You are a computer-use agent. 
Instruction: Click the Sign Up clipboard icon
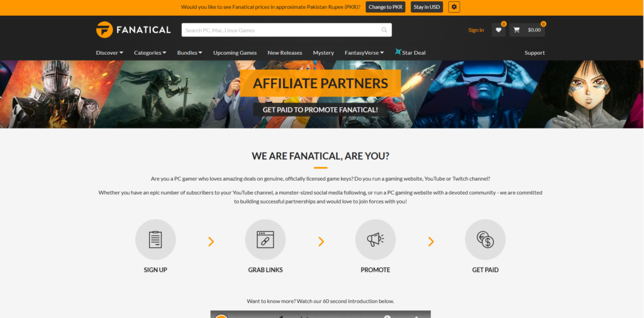click(155, 239)
